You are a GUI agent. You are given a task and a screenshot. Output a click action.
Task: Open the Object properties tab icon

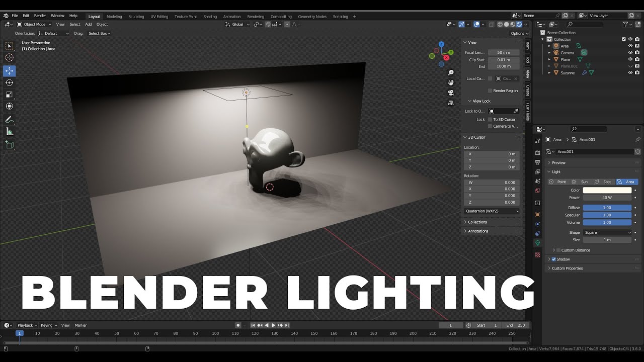[x=537, y=215]
